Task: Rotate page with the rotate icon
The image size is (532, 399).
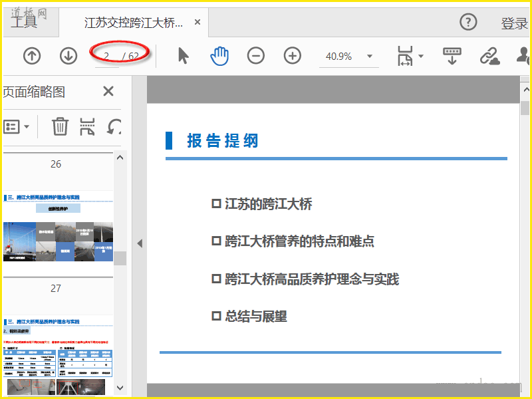Action: (114, 126)
